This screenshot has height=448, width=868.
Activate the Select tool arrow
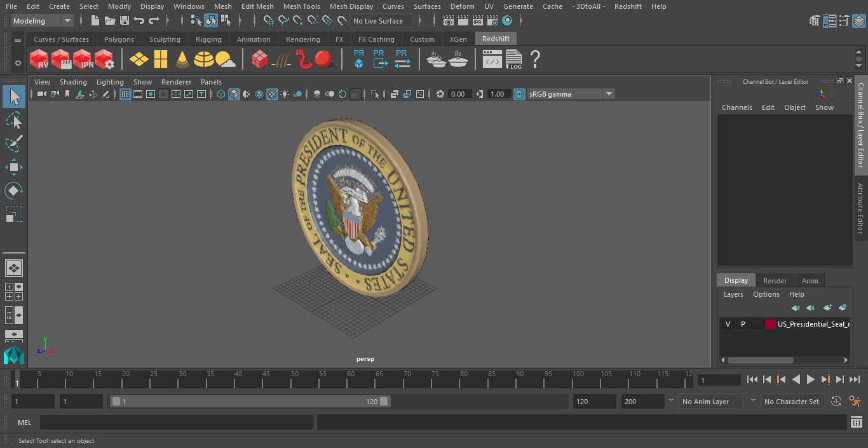[14, 97]
